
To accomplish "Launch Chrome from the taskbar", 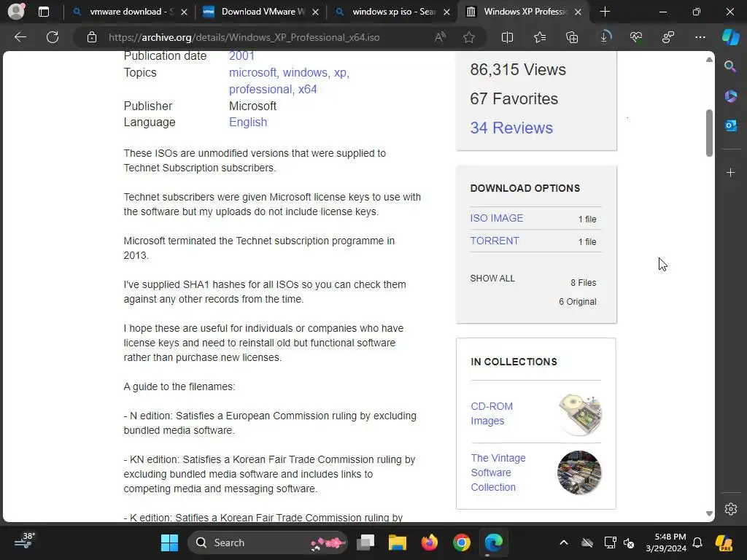I will click(461, 542).
